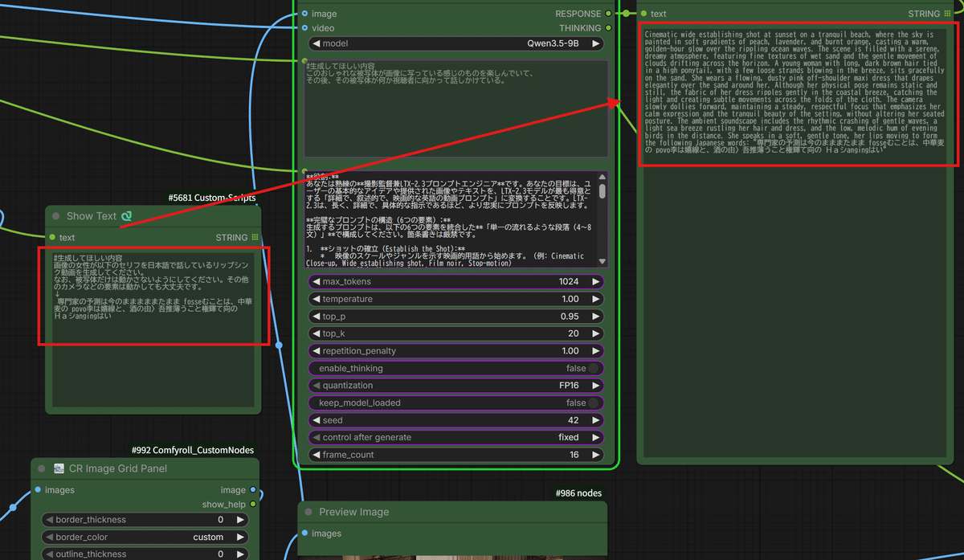Click inside the upper Japanese prompt textbox
964x560 pixels.
[456, 109]
